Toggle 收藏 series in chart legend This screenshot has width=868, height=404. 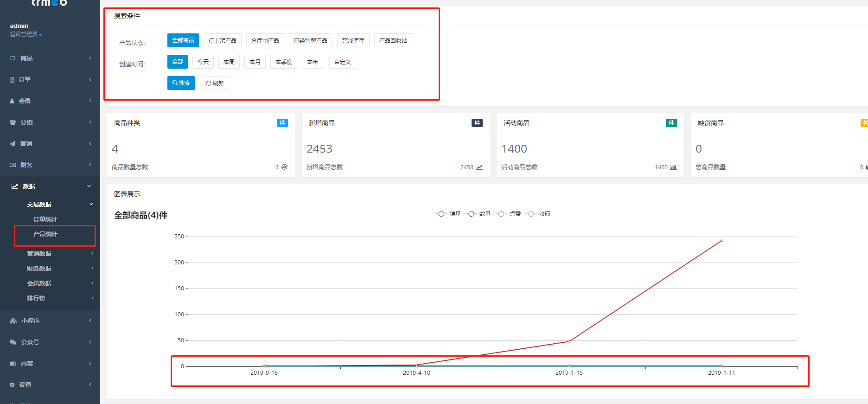coord(538,214)
